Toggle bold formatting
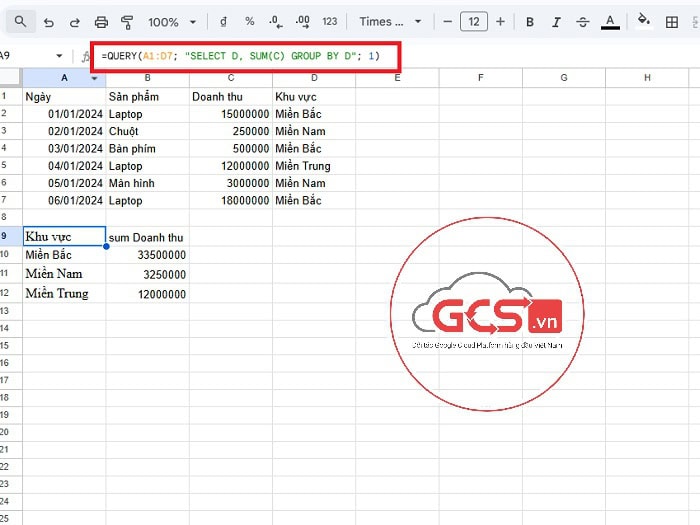Viewport: 700px width, 525px height. (x=530, y=22)
